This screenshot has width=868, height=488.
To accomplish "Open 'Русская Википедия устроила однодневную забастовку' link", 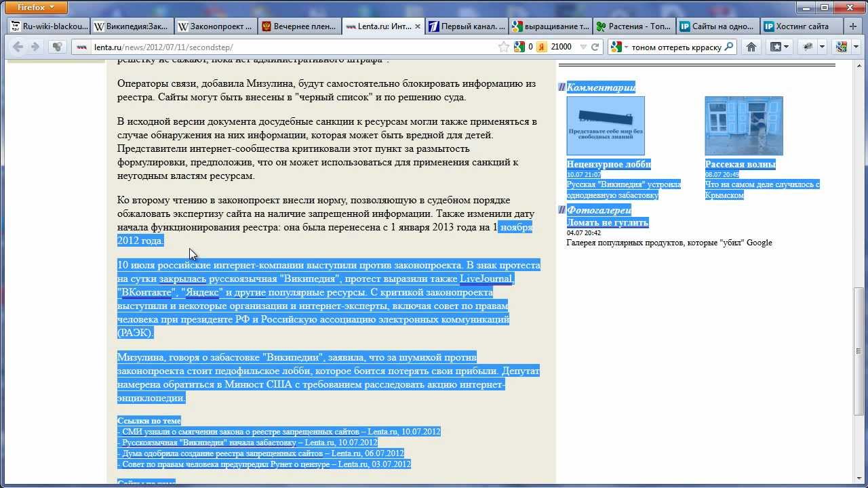I will (624, 190).
